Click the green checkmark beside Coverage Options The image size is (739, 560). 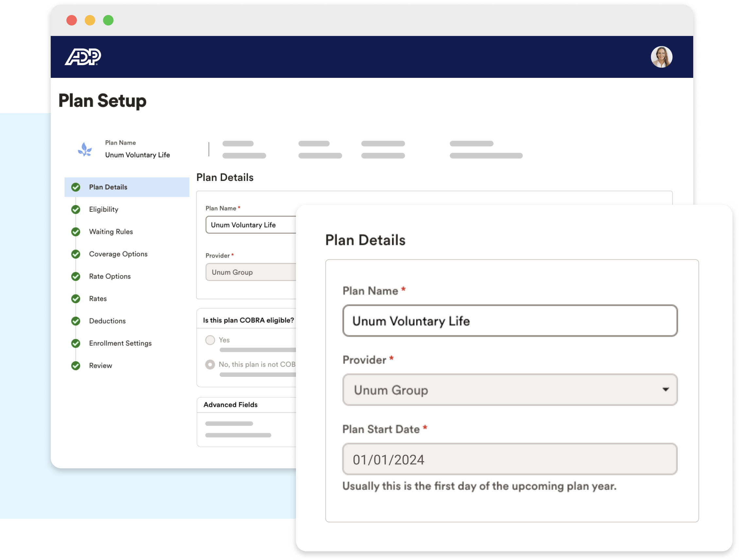coord(76,254)
